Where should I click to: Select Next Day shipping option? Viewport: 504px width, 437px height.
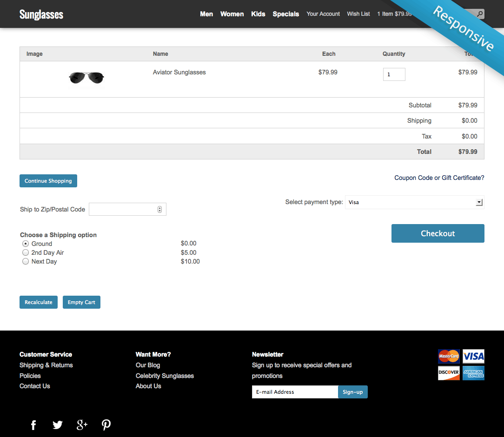click(x=26, y=261)
